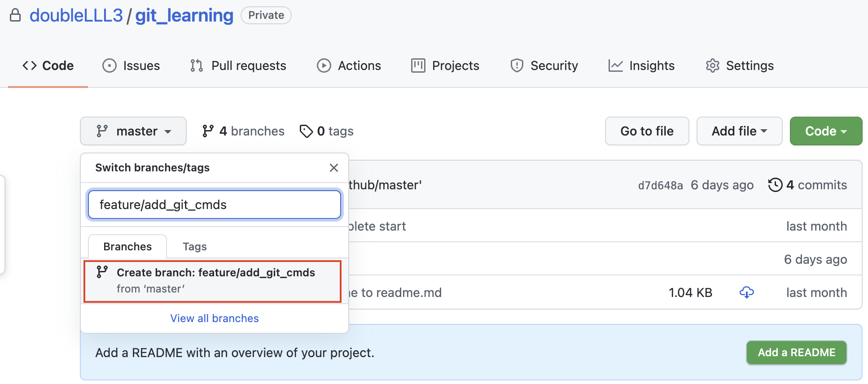The image size is (868, 384).
Task: Click the cloud download icon beside readme.md
Action: (x=746, y=292)
